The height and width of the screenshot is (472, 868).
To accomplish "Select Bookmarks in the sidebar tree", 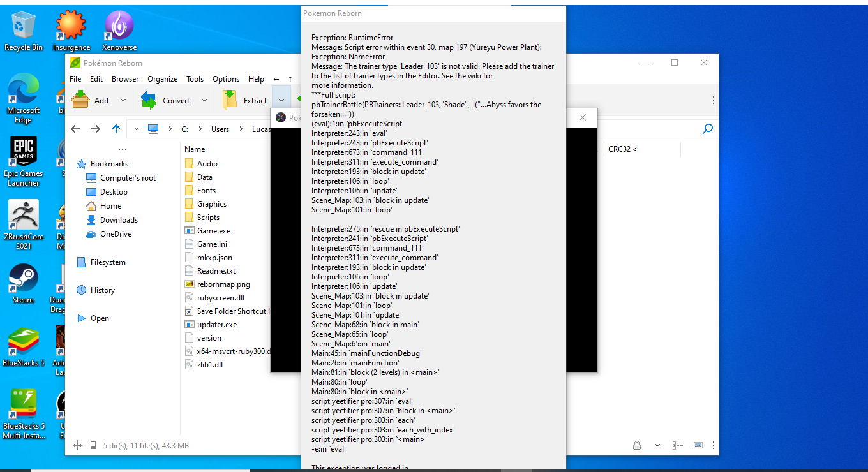I will click(x=109, y=164).
